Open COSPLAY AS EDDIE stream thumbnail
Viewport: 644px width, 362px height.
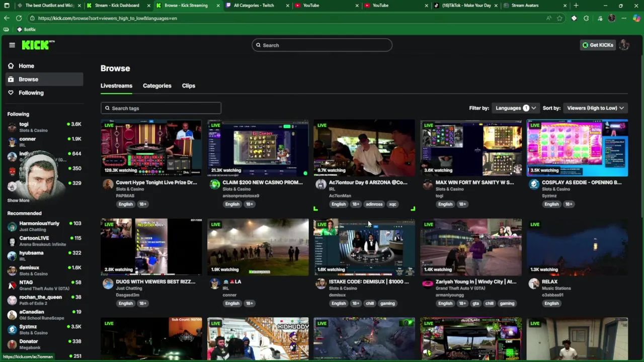[x=577, y=148]
